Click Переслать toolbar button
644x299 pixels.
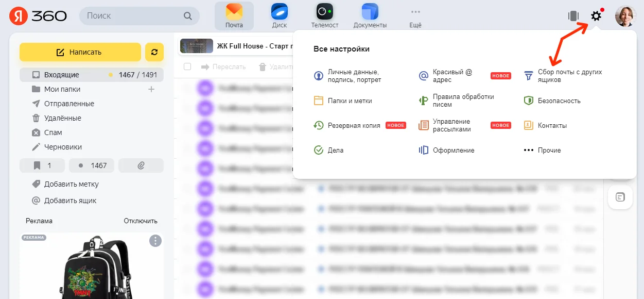click(x=223, y=67)
